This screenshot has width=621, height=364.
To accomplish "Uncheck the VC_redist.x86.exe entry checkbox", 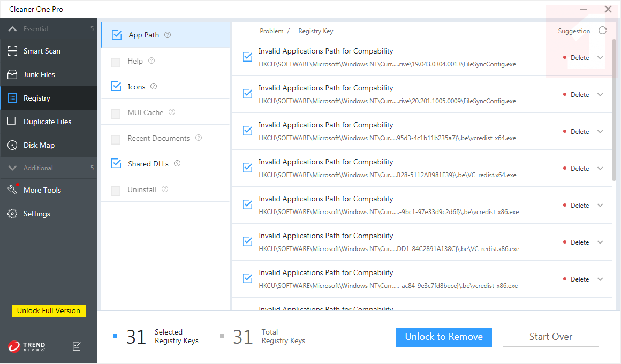I will click(247, 241).
